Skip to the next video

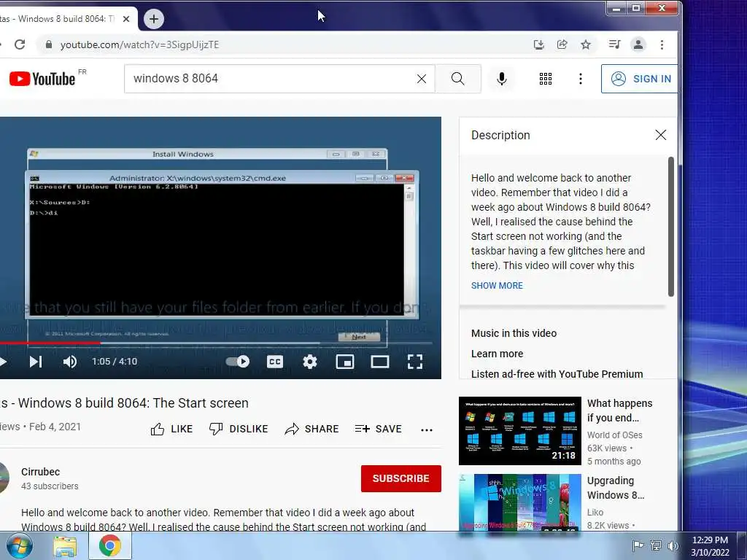pos(36,362)
